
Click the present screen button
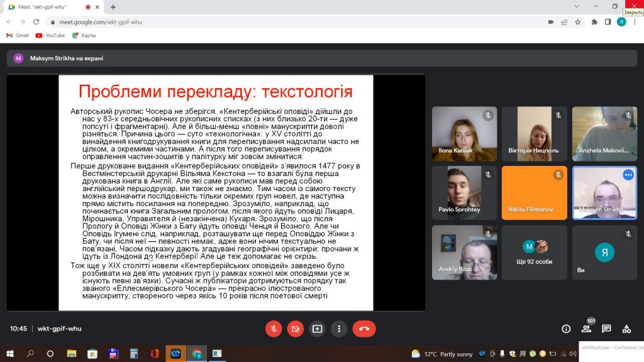[x=317, y=329]
